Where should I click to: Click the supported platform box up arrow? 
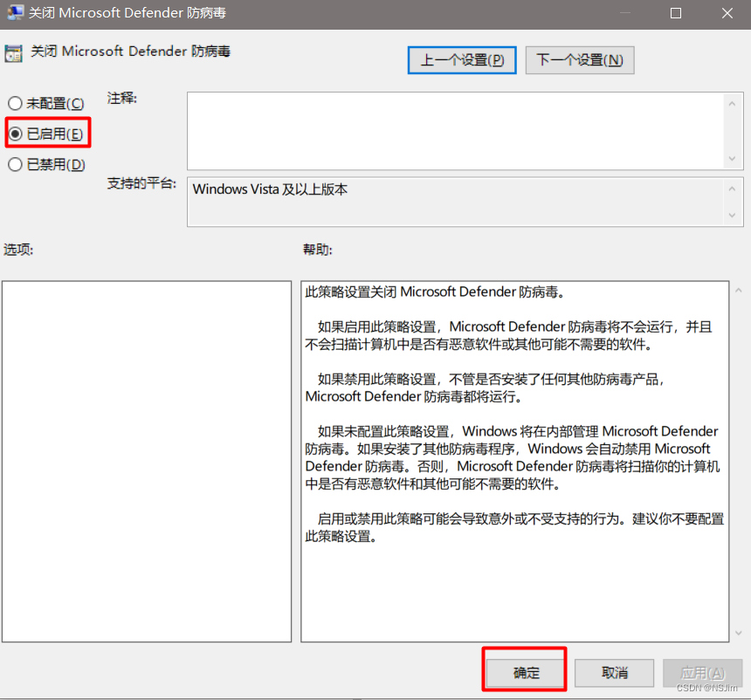point(732,189)
